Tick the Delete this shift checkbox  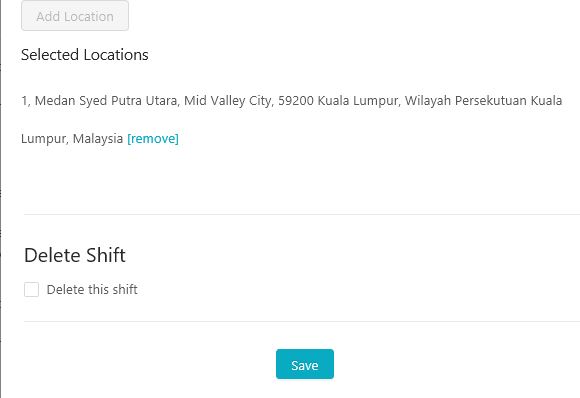(31, 289)
